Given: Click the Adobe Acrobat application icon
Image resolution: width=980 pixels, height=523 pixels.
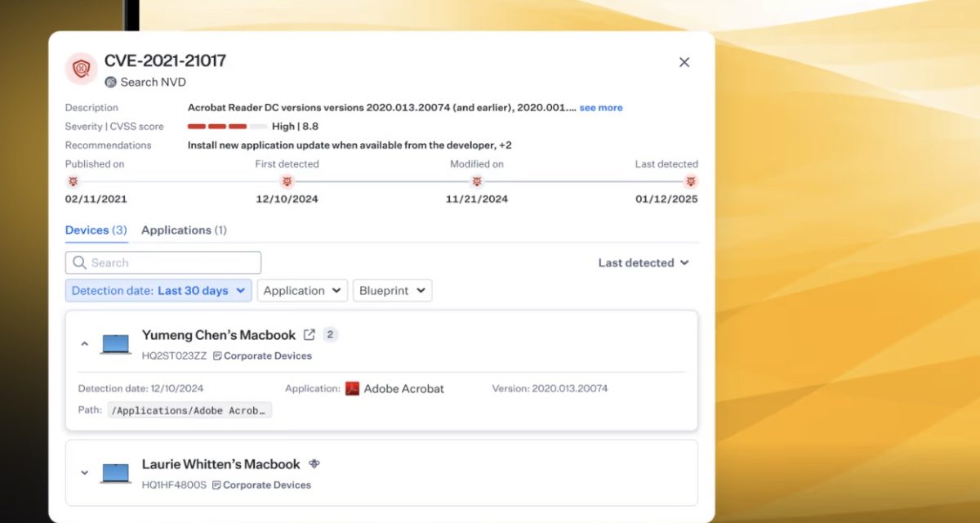Looking at the screenshot, I should click(x=352, y=388).
